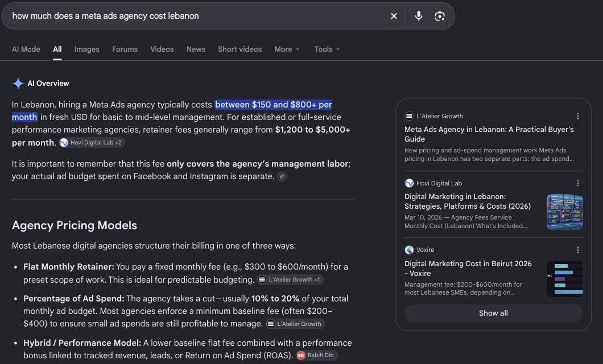Click the AI Overview sparkle icon
Viewport: 603px width, 364px height.
pos(18,84)
